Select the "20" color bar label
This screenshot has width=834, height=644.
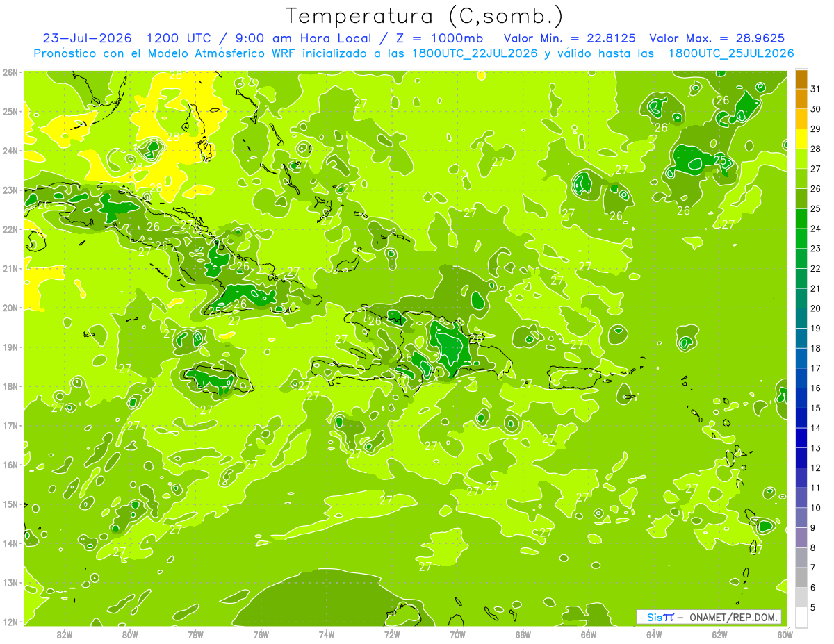point(816,308)
